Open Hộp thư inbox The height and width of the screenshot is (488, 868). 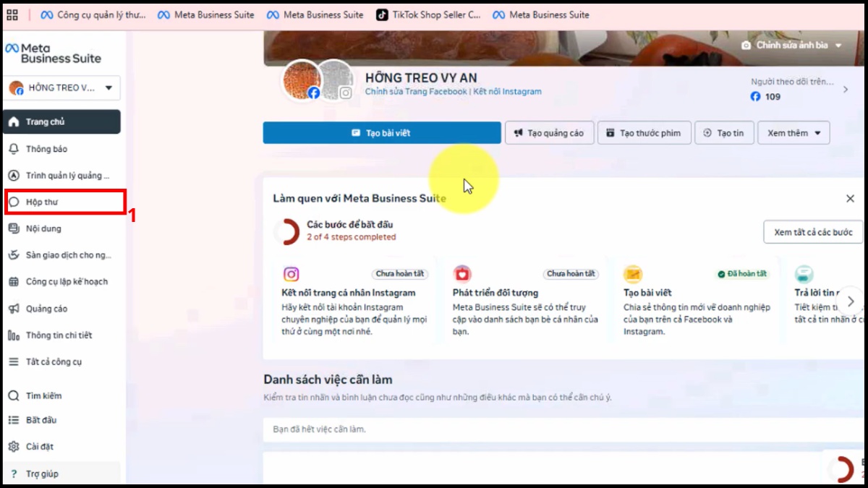click(64, 202)
